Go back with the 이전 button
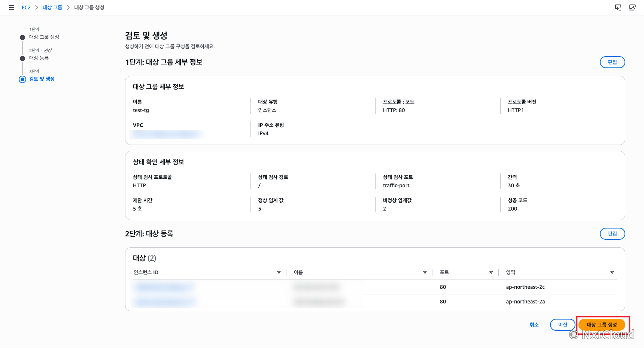This screenshot has width=644, height=348. pos(562,325)
